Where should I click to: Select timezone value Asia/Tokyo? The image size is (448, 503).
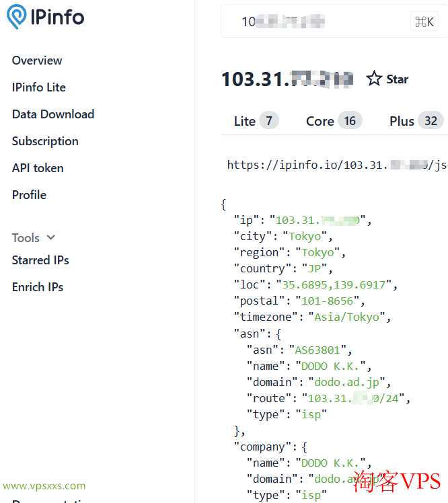[346, 317]
